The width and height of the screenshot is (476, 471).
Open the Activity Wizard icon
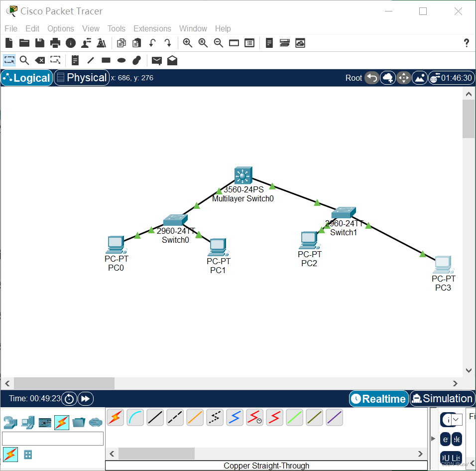click(x=86, y=43)
